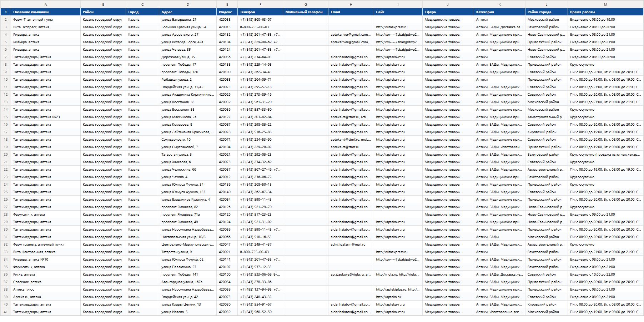
Task: Click address 'Гвардейская улица, 31/42'
Action: coord(188,87)
